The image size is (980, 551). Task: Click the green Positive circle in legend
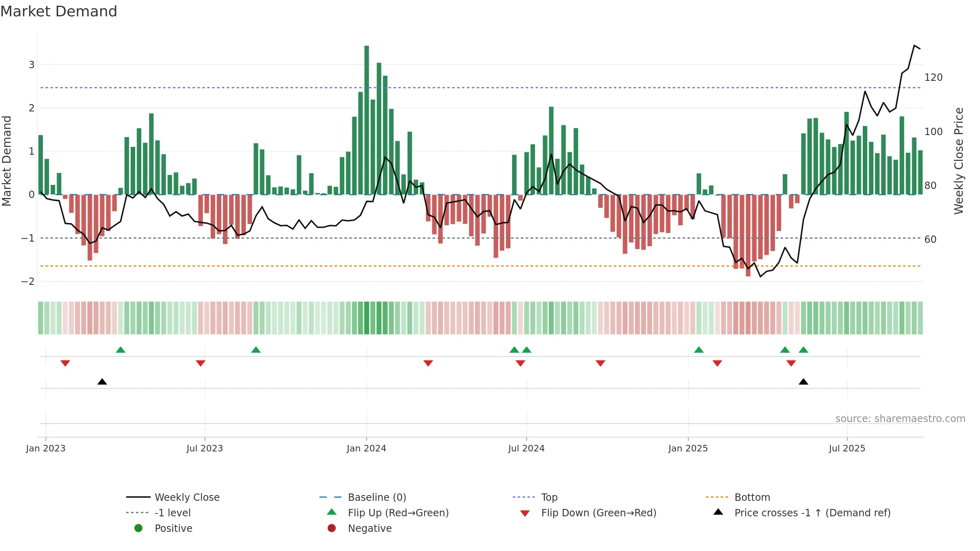[x=138, y=528]
